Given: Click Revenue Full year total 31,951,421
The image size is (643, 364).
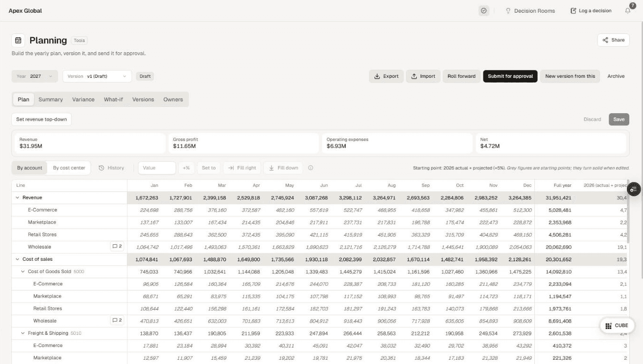Looking at the screenshot, I should pos(559,198).
